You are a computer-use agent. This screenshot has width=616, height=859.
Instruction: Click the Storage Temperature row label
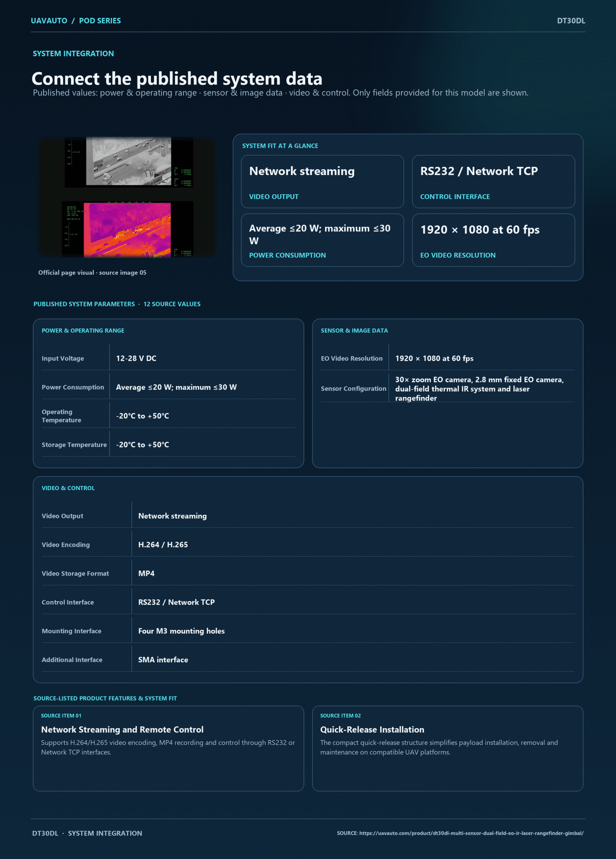click(x=74, y=445)
